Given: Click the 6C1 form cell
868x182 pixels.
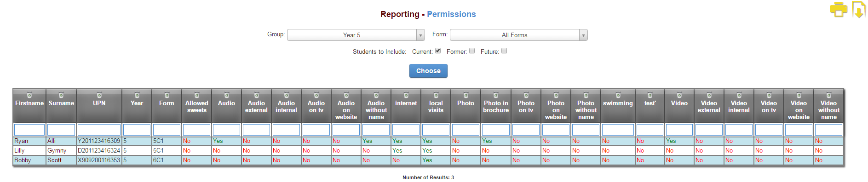Looking at the screenshot, I should point(167,160).
